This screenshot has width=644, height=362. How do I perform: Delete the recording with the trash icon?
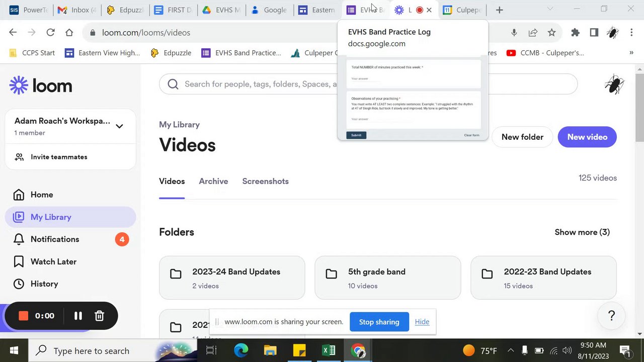coord(99,316)
